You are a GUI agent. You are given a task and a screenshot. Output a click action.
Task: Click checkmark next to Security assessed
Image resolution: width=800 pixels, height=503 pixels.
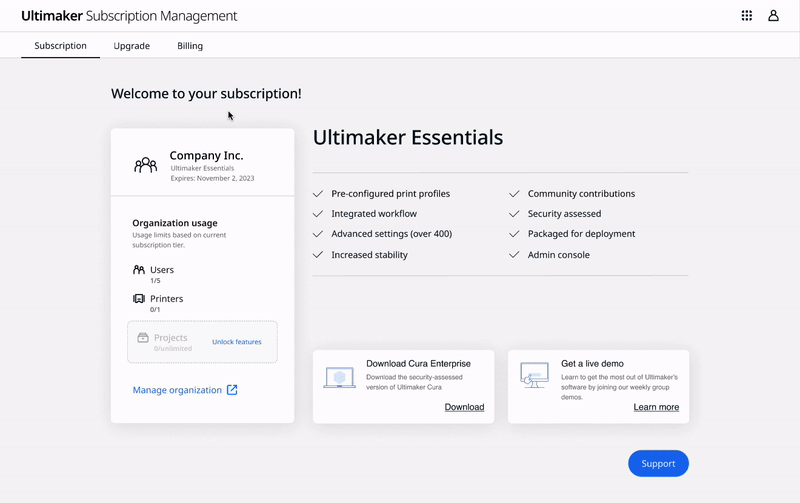[x=514, y=214]
